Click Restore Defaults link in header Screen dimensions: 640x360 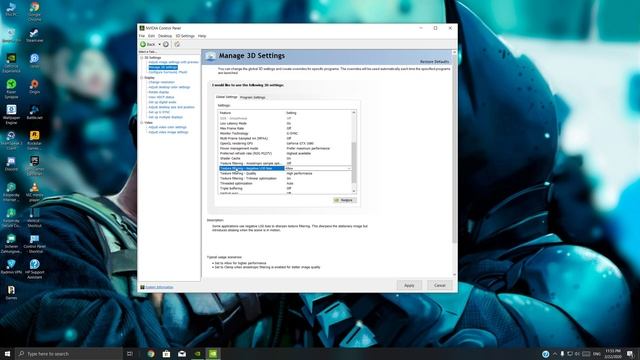point(434,62)
